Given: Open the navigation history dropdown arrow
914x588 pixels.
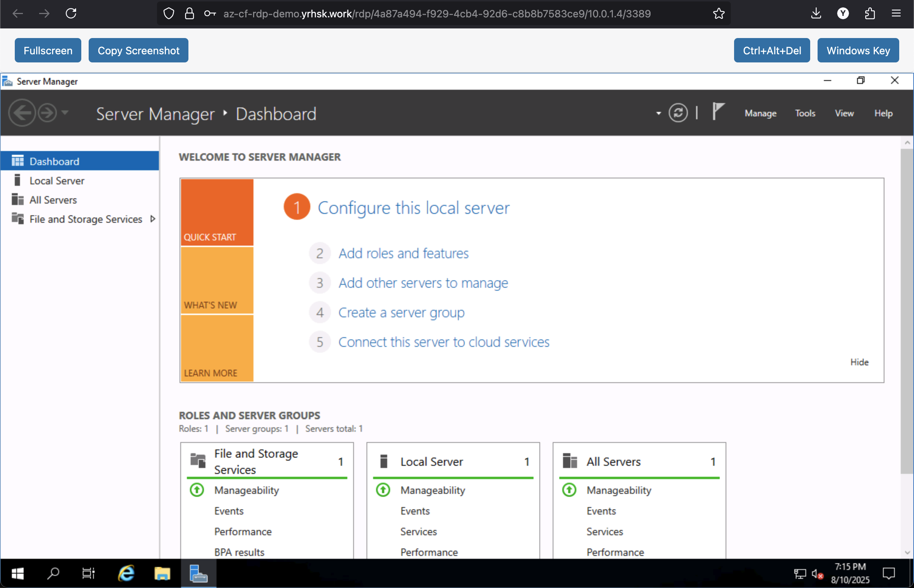Looking at the screenshot, I should [x=65, y=113].
